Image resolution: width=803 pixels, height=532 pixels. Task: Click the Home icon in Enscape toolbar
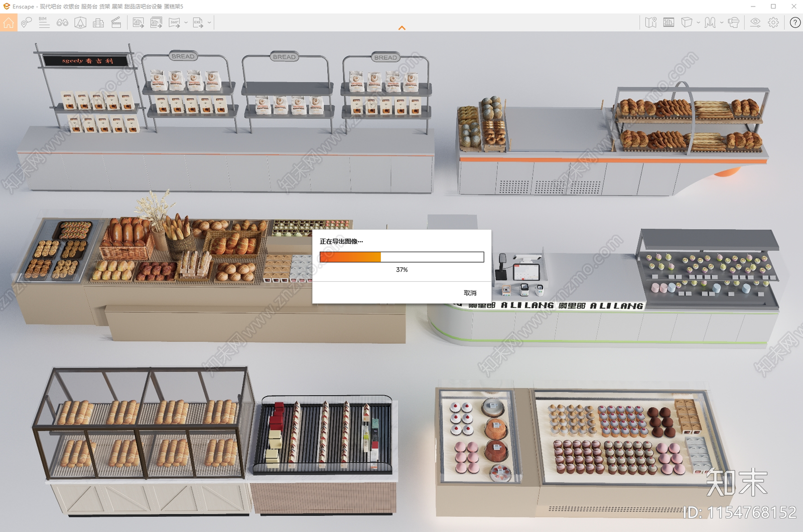(x=9, y=23)
